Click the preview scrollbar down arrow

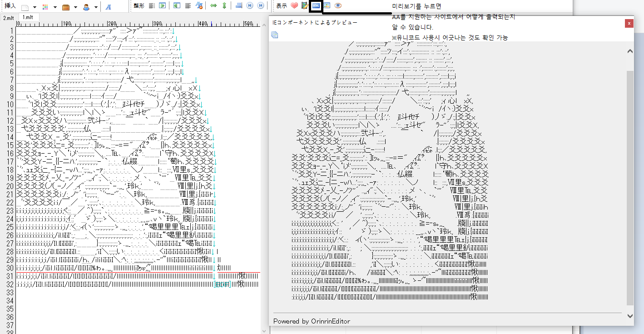pyautogui.click(x=629, y=315)
